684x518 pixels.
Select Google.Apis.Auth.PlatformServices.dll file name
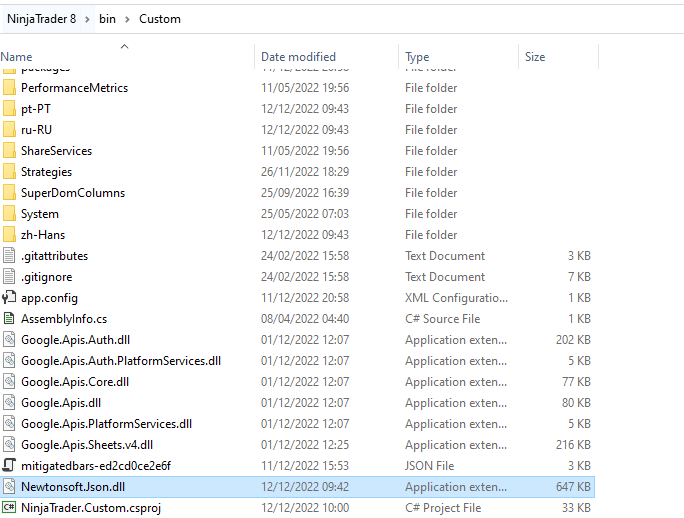click(x=121, y=360)
